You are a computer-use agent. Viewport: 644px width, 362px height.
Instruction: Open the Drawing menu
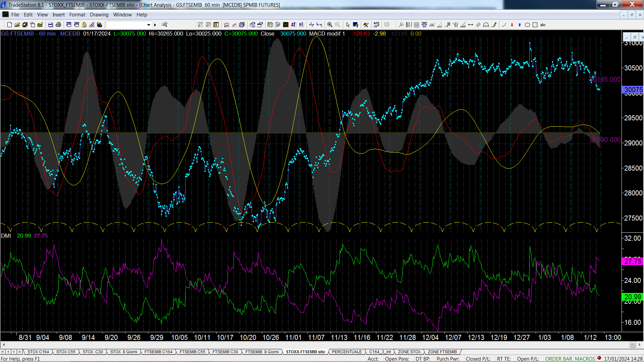coord(99,15)
